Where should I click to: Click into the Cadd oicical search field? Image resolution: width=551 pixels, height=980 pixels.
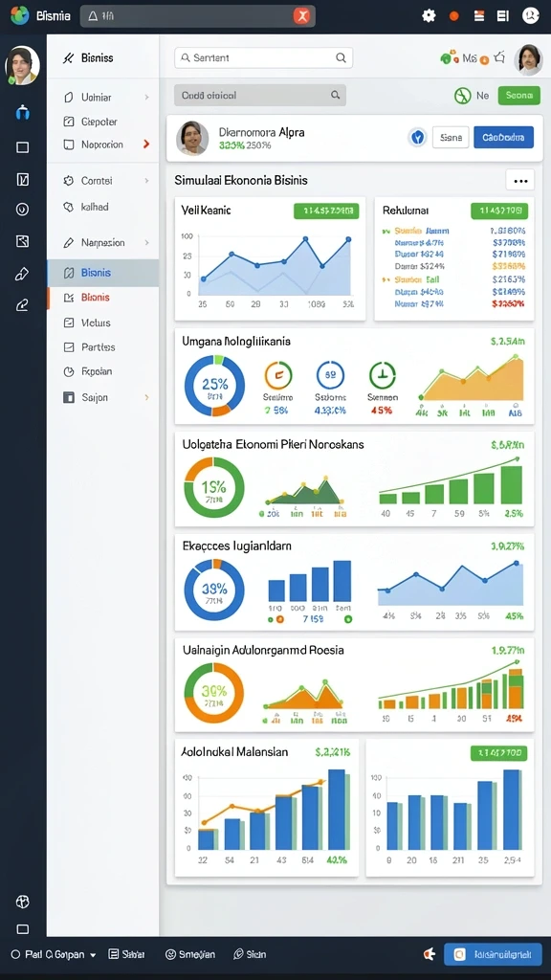(260, 95)
